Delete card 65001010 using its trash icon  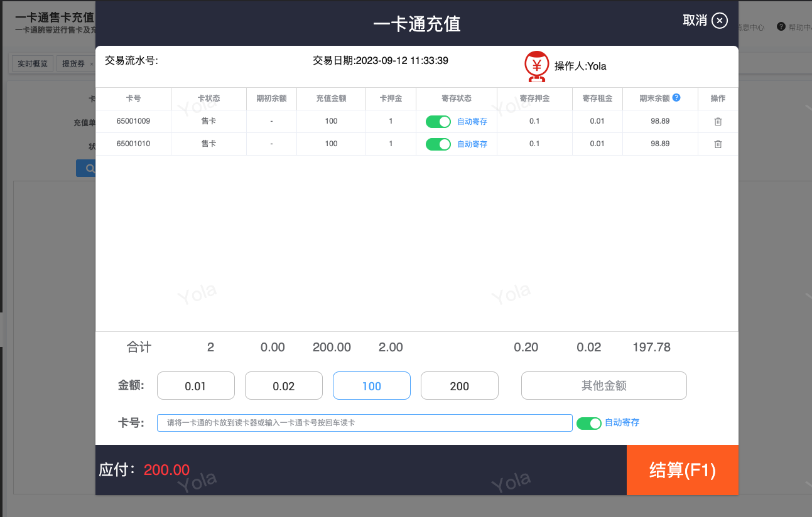coord(718,144)
